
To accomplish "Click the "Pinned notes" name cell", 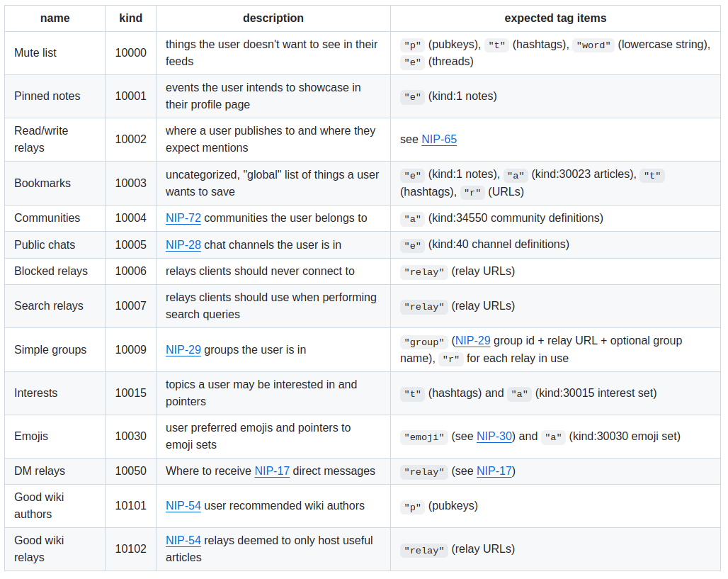I will [47, 96].
